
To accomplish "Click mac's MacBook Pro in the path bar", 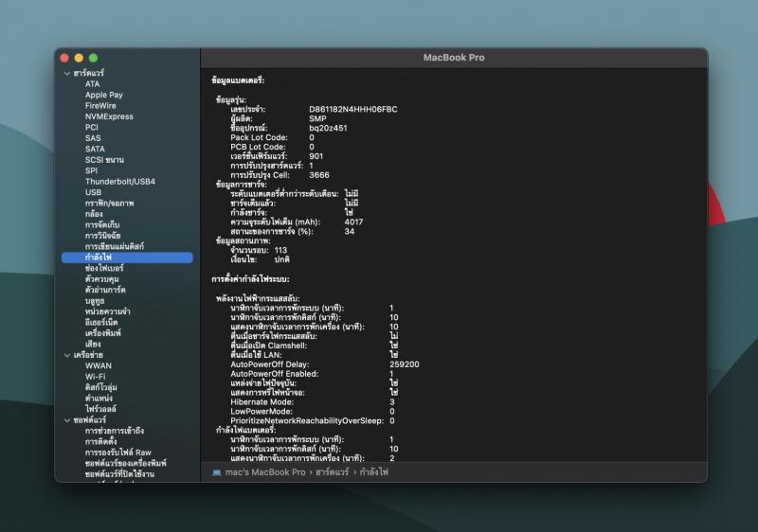I will pyautogui.click(x=265, y=471).
